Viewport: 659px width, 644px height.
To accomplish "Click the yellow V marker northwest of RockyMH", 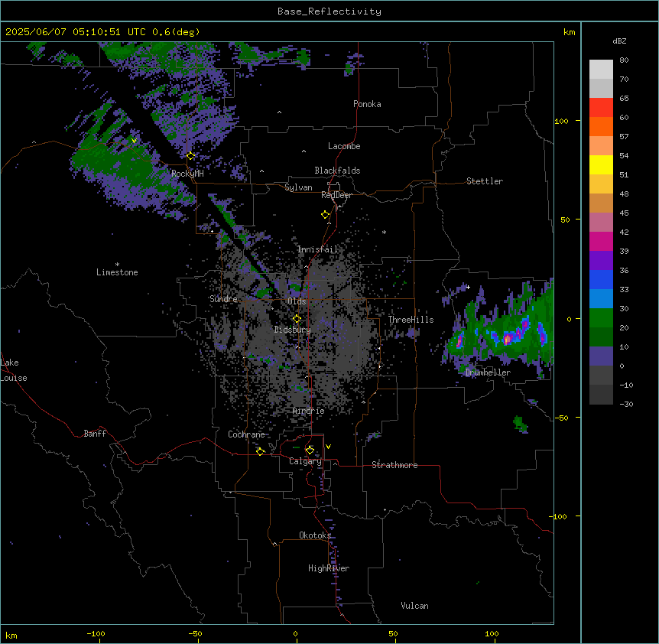I will [134, 141].
